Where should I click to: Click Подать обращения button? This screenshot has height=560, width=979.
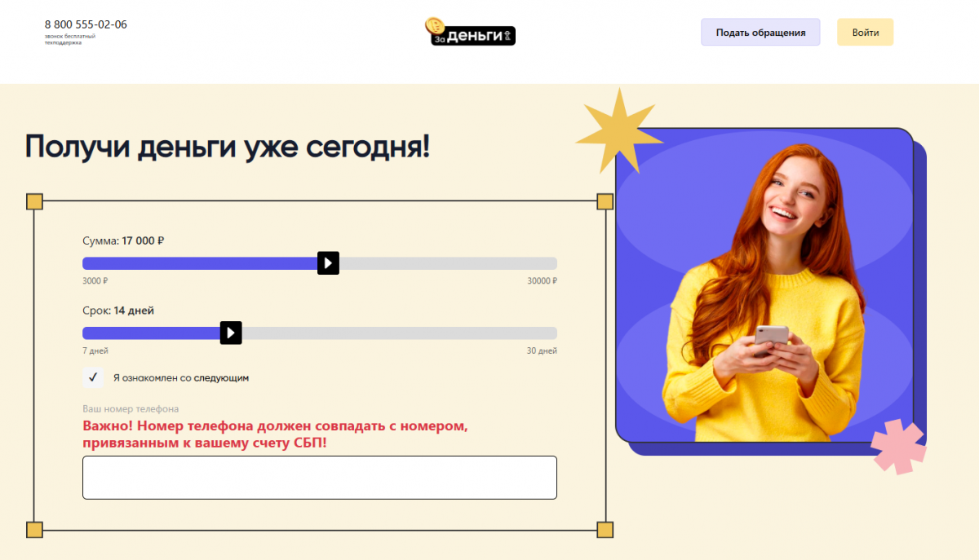click(760, 33)
